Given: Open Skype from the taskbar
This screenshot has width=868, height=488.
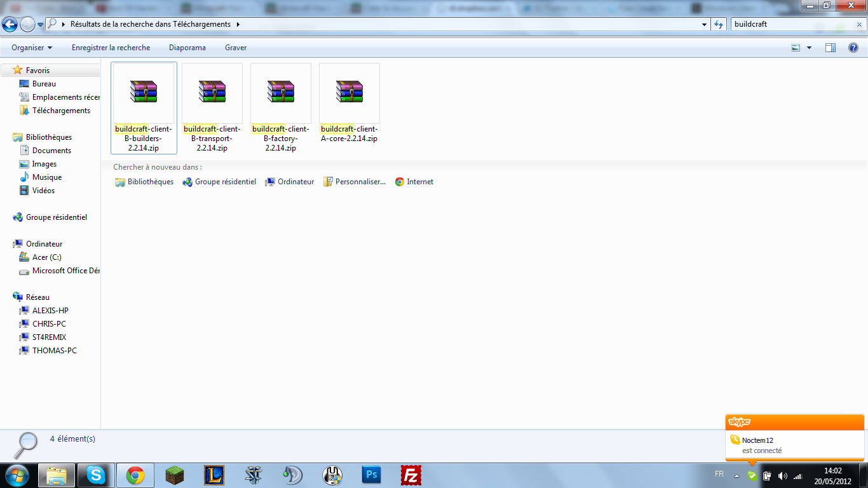Looking at the screenshot, I should coord(97,475).
